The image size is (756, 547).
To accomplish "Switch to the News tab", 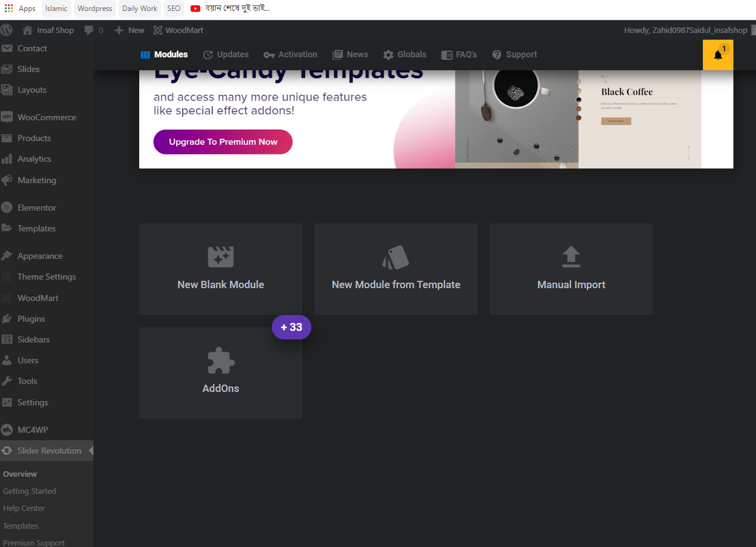I will [351, 54].
